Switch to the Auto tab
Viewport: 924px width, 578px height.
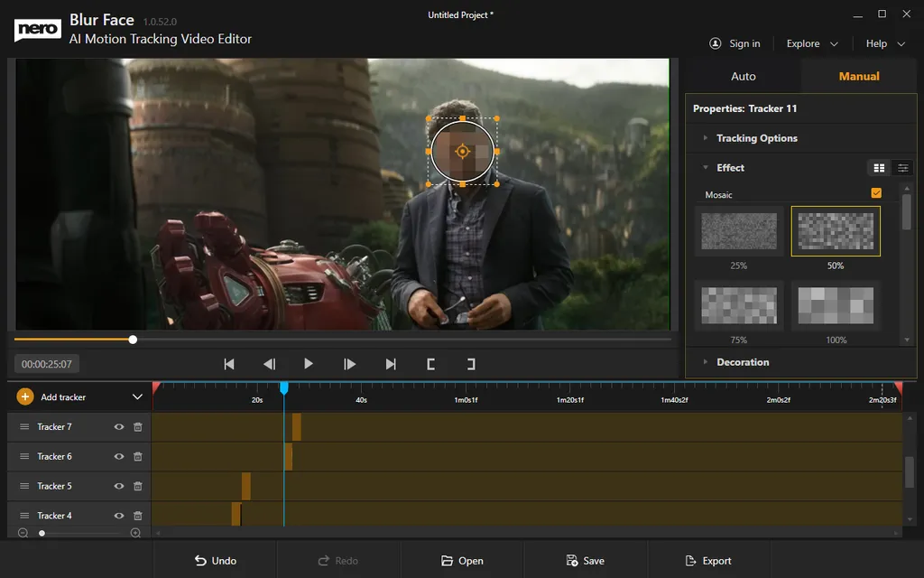743,76
